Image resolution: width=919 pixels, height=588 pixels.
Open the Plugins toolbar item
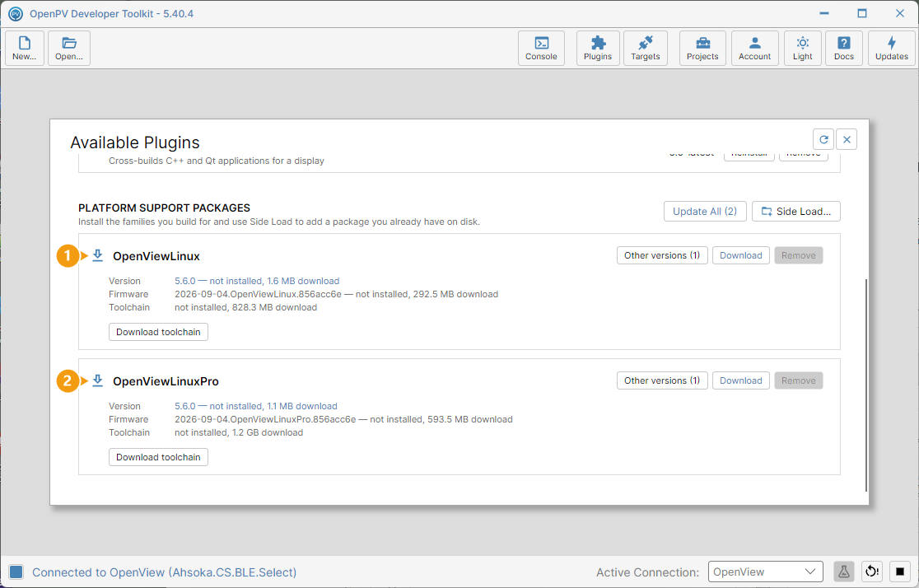click(x=598, y=48)
